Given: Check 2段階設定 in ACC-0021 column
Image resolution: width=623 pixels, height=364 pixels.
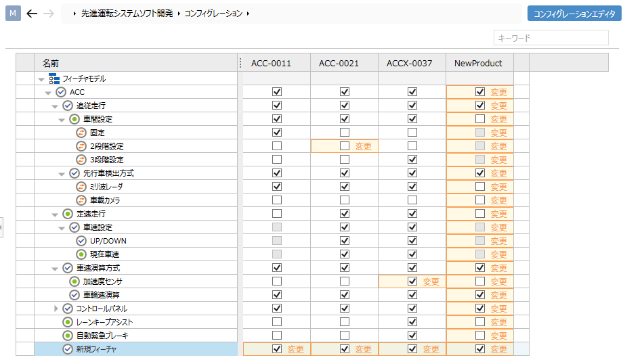Looking at the screenshot, I should tap(345, 145).
